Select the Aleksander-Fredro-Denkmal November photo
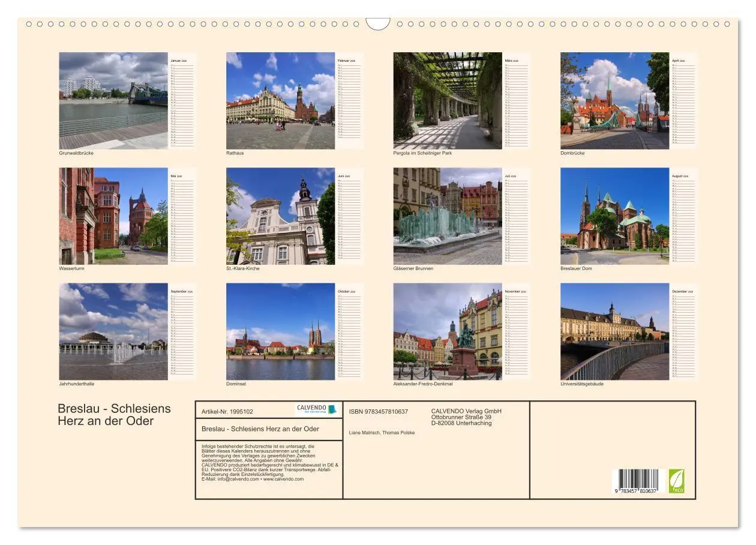 pyautogui.click(x=448, y=331)
